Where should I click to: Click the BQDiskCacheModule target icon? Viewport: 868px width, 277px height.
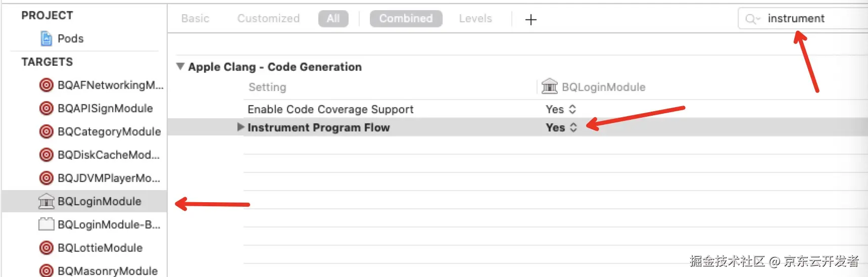click(46, 155)
